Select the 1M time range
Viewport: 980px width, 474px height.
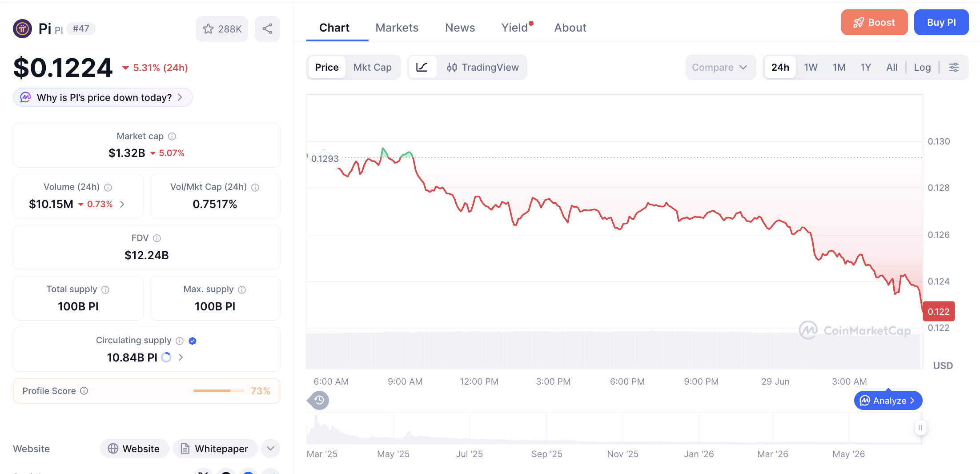(839, 67)
